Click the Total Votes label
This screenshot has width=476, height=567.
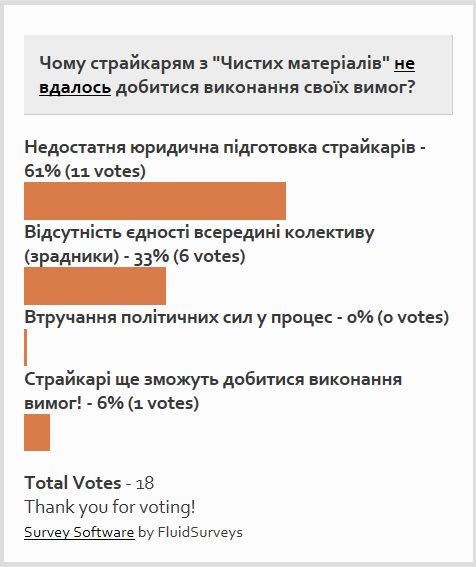point(73,483)
